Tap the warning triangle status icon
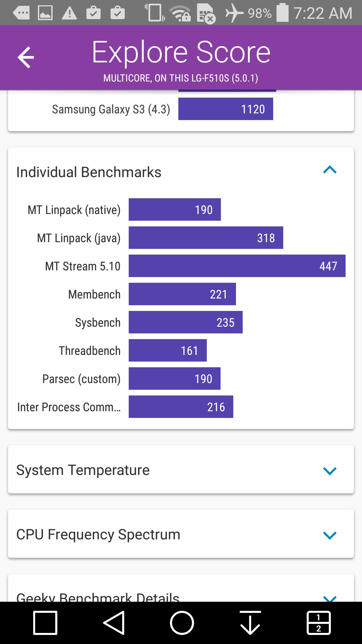The height and width of the screenshot is (644, 362). pos(69,13)
